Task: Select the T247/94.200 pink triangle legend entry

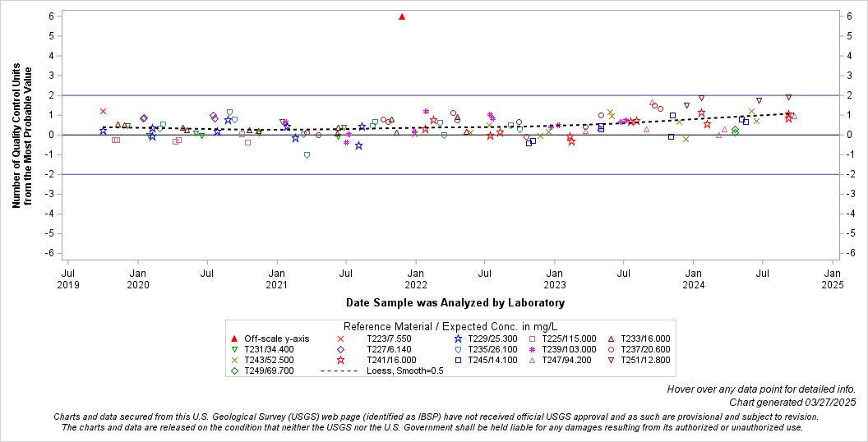Action: 560,360
